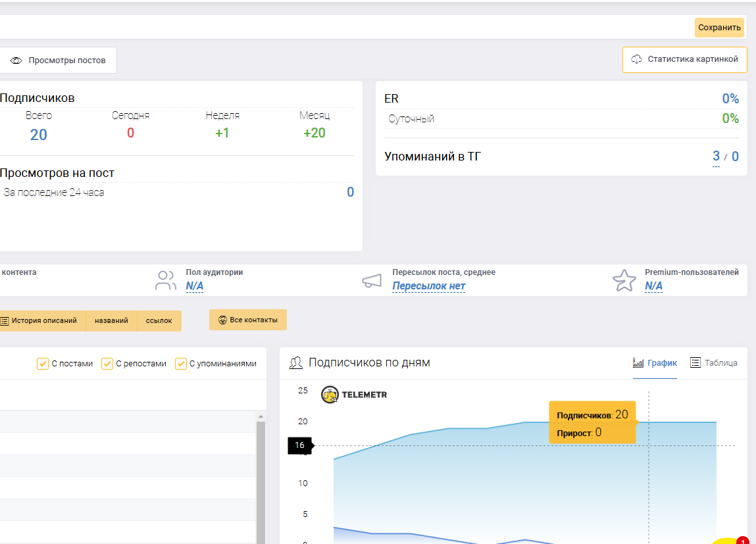This screenshot has height=544, width=756.
Task: Toggle С постами checkbox
Action: point(42,364)
